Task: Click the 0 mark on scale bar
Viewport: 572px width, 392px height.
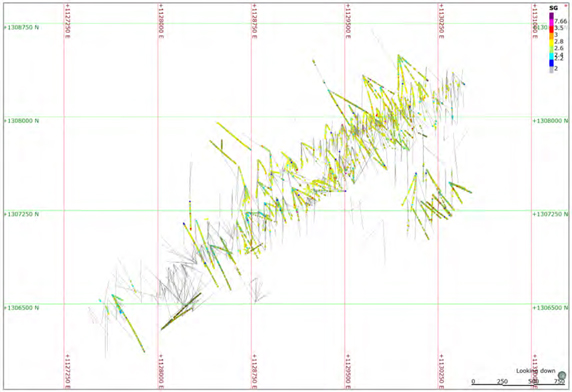Action: [473, 381]
